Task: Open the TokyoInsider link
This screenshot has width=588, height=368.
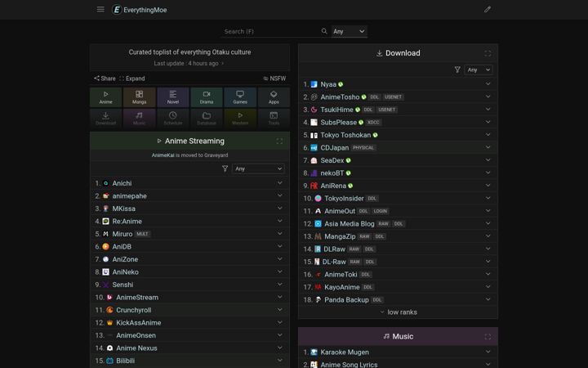Action: [344, 198]
